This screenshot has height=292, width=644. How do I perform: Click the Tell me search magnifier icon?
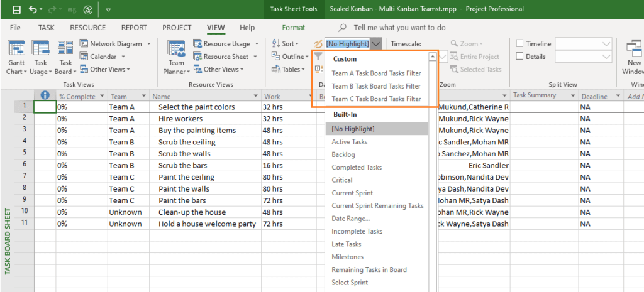coord(343,28)
